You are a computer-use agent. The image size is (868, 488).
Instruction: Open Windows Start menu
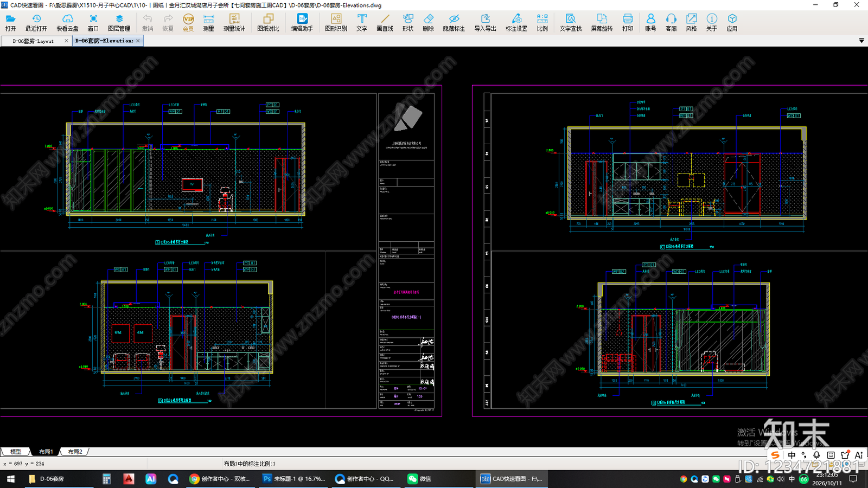click(10, 479)
